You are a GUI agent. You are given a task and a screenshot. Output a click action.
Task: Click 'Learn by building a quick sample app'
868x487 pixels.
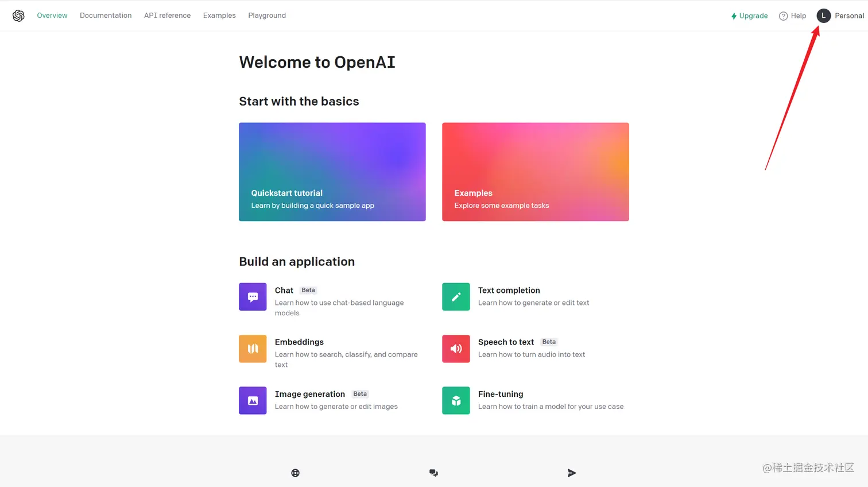tap(313, 206)
